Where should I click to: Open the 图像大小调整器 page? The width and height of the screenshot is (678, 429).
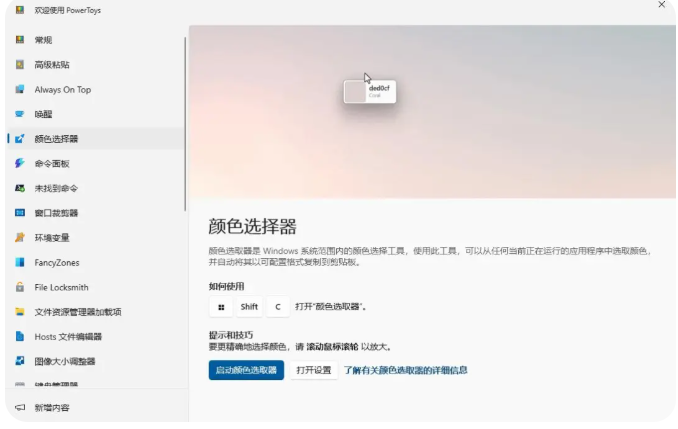(x=96, y=361)
